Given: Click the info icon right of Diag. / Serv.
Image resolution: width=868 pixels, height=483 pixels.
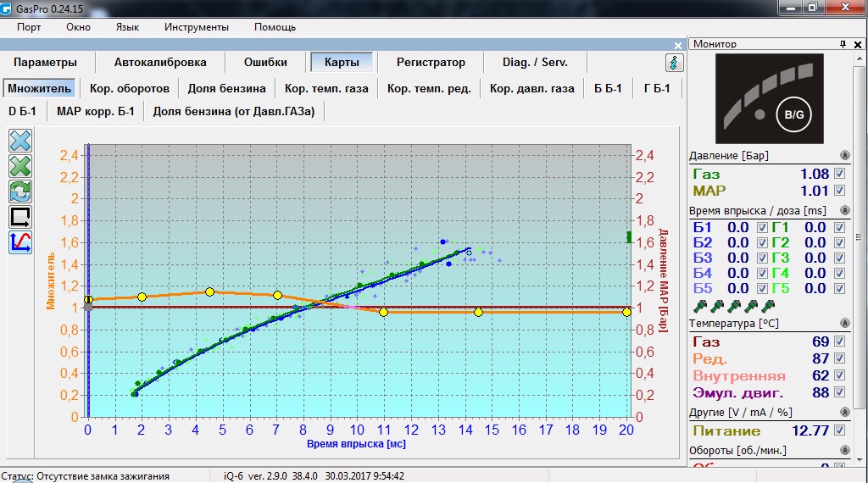Looking at the screenshot, I should 674,63.
